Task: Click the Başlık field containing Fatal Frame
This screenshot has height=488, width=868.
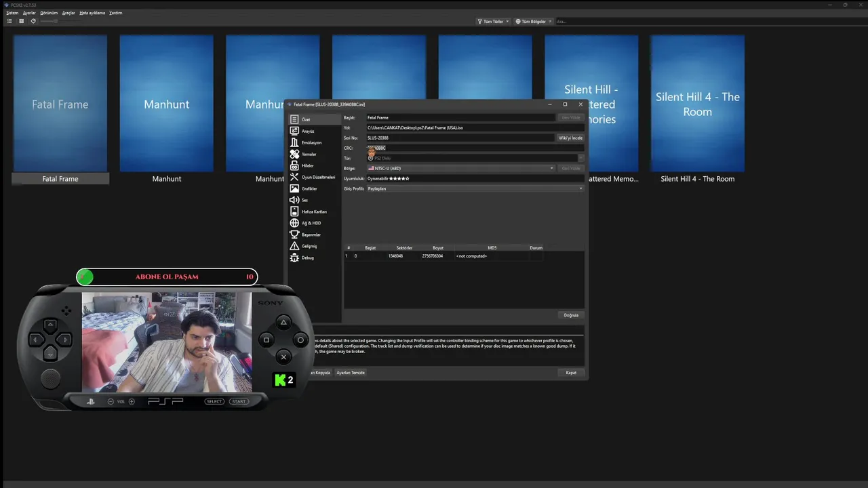Action: [460, 117]
